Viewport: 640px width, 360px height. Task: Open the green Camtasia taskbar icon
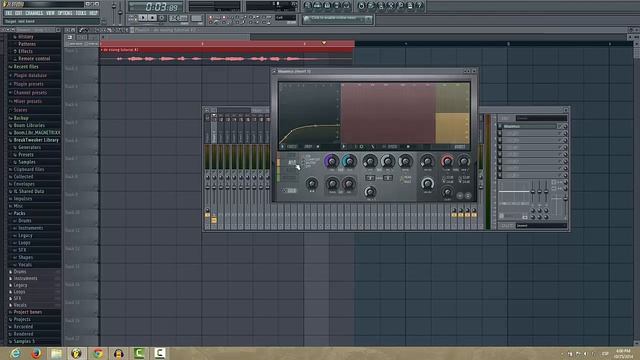pyautogui.click(x=139, y=353)
